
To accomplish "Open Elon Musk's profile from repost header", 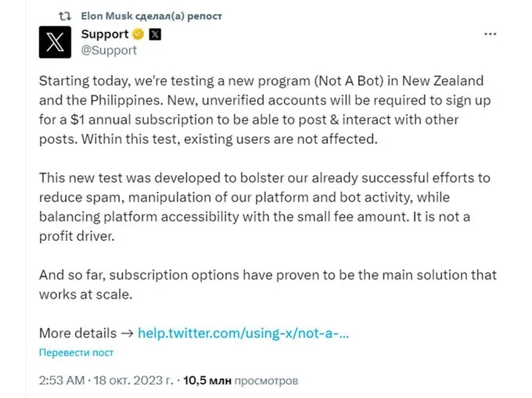I will click(107, 16).
